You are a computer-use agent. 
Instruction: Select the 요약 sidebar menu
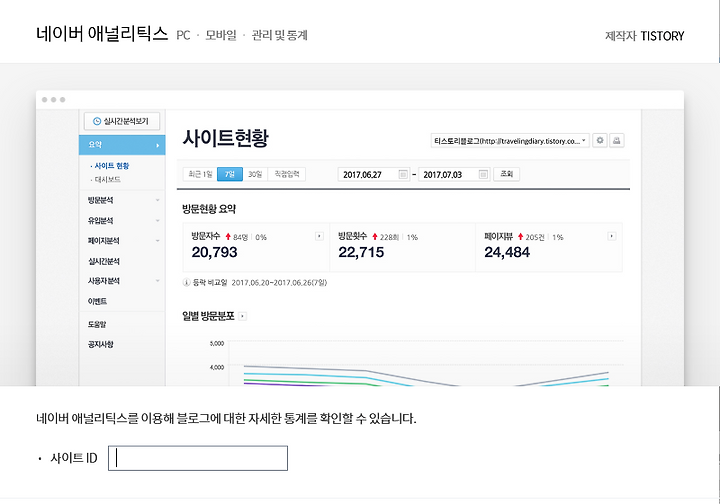122,145
